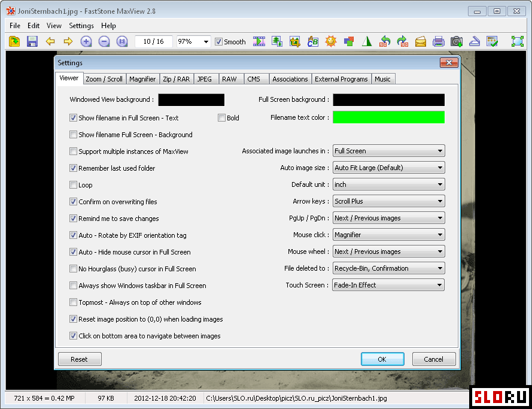Expand the PgUp / PgDn dropdown

(388, 218)
